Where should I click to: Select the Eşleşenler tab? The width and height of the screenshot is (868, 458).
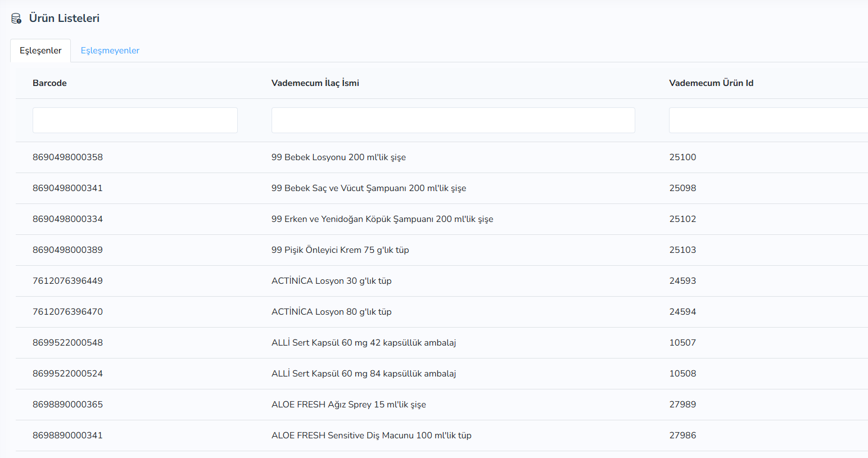(40, 51)
